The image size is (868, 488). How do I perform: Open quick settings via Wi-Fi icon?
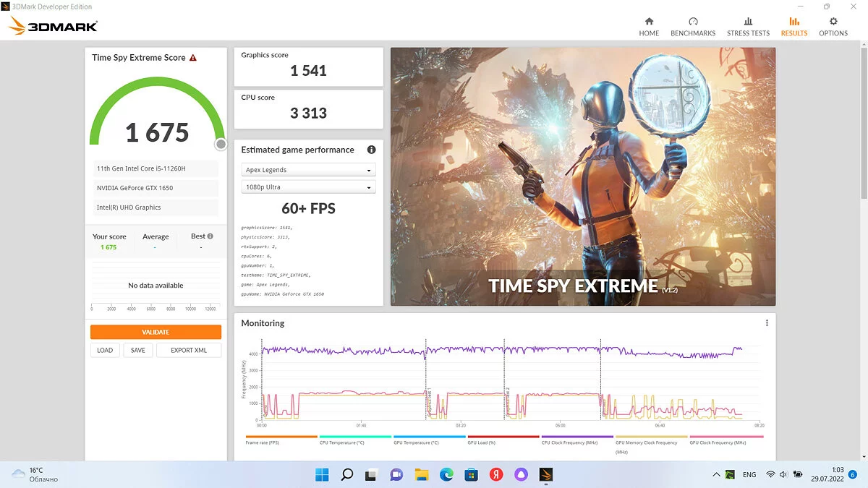coord(771,474)
